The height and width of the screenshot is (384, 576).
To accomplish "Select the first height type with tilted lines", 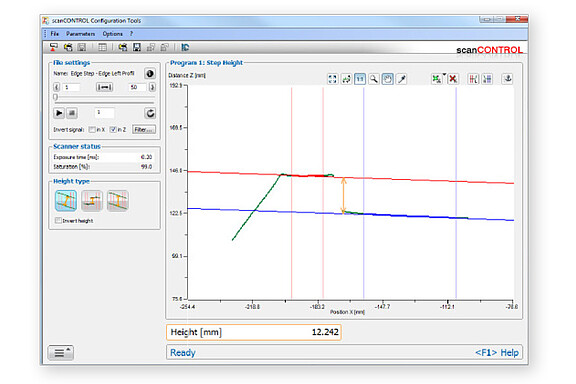I will point(66,201).
